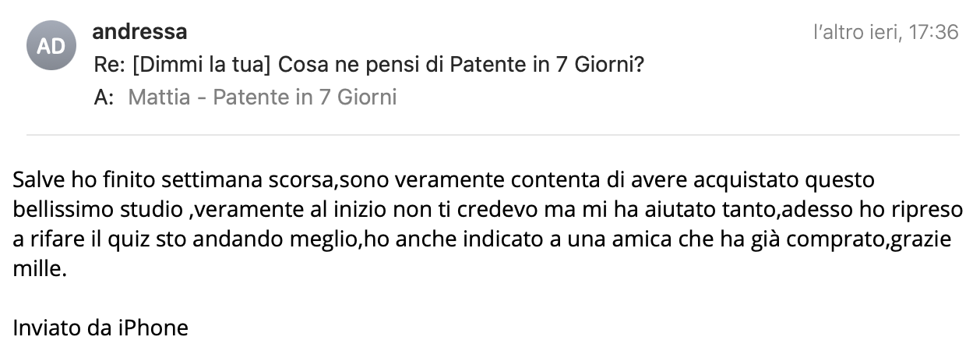The image size is (980, 351).
Task: Click 'mille.' on the last body line
Action: pyautogui.click(x=40, y=268)
